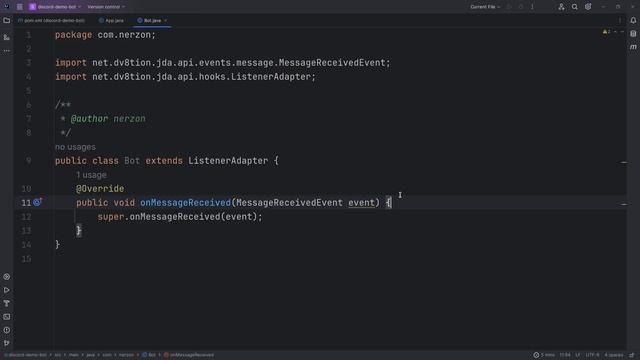Click the '1 usage' inlay hint

click(91, 175)
